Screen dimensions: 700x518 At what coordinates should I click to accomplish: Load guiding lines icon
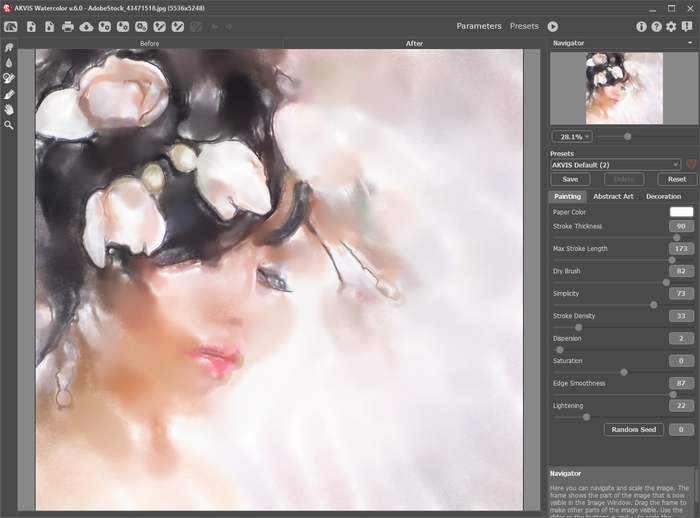159,27
